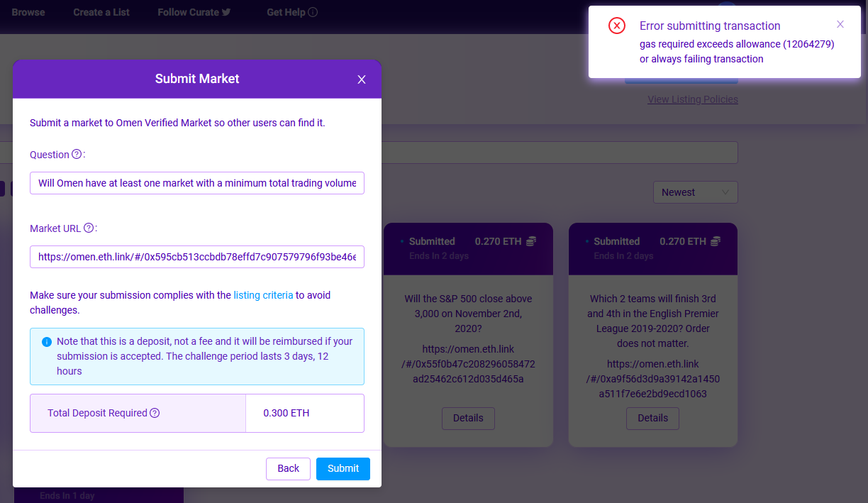Viewport: 868px width, 503px height.
Task: Open help for Total Deposit Required
Action: click(x=155, y=411)
